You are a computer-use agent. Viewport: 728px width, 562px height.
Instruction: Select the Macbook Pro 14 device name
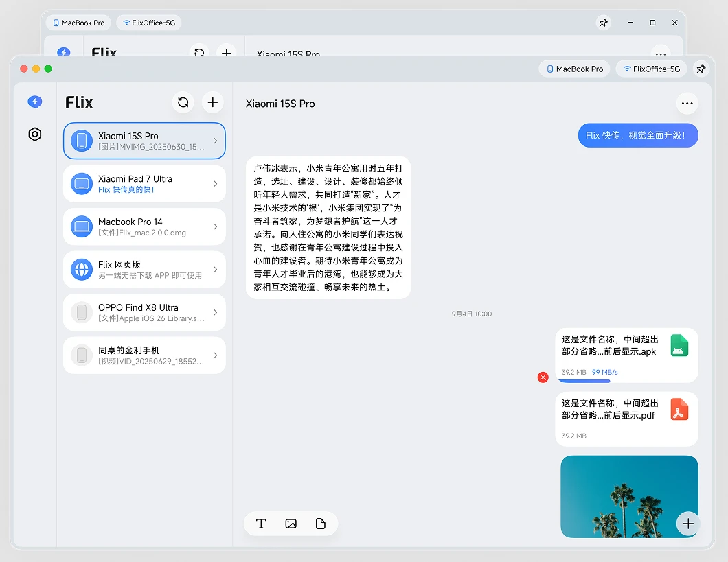coord(130,222)
